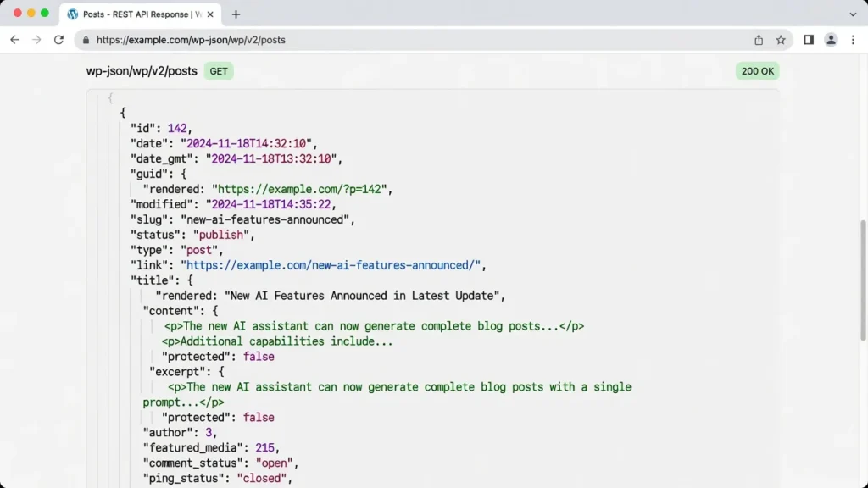
Task: Click the "excerpt" key line
Action: tap(186, 372)
